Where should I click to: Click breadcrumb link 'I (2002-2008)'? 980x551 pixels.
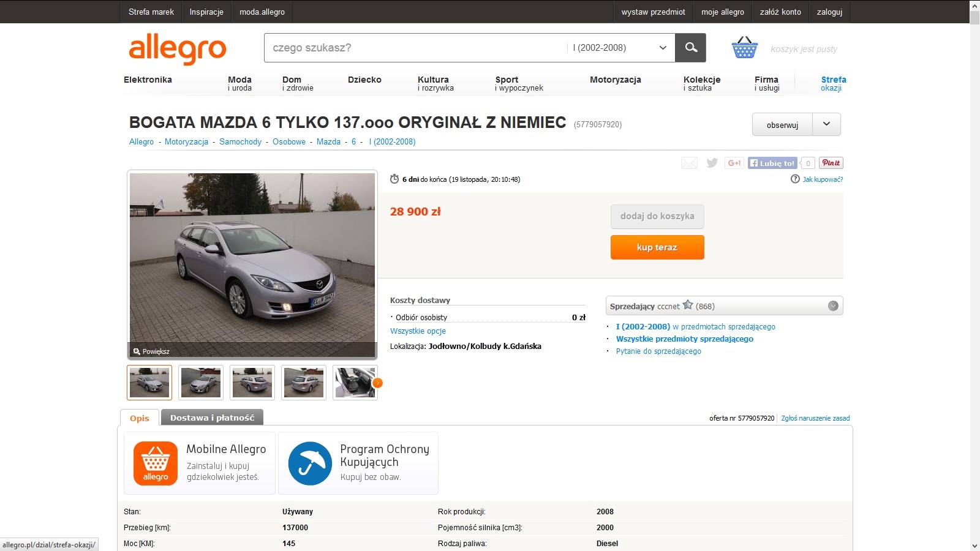click(x=392, y=141)
